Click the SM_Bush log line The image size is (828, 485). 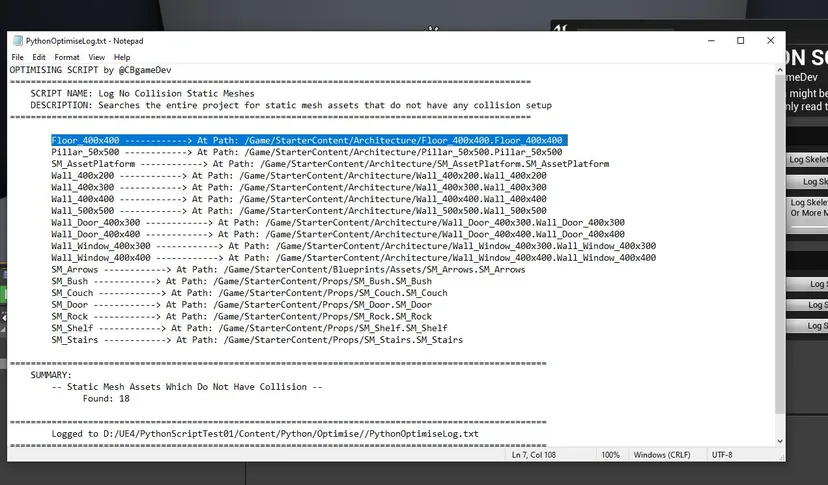241,281
